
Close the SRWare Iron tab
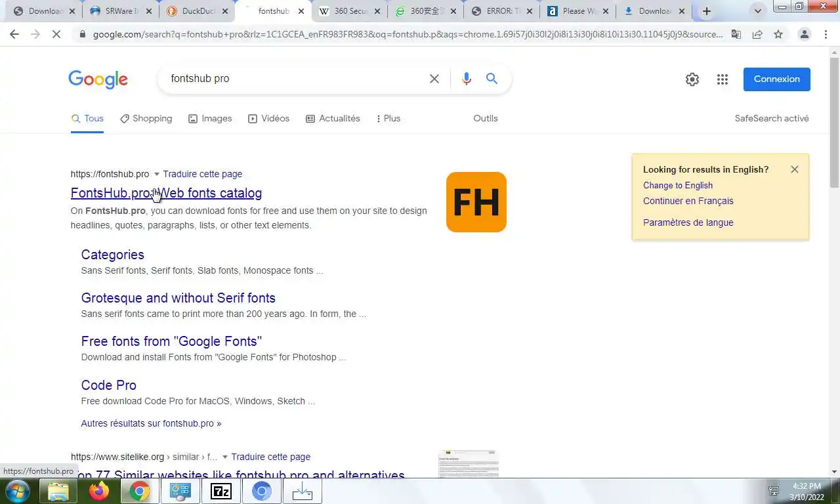coord(148,11)
